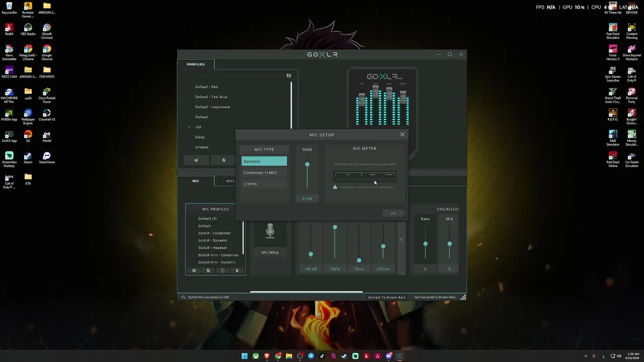The width and height of the screenshot is (644, 362).
Task: Click the Mic Meter level bar
Action: tap(365, 174)
